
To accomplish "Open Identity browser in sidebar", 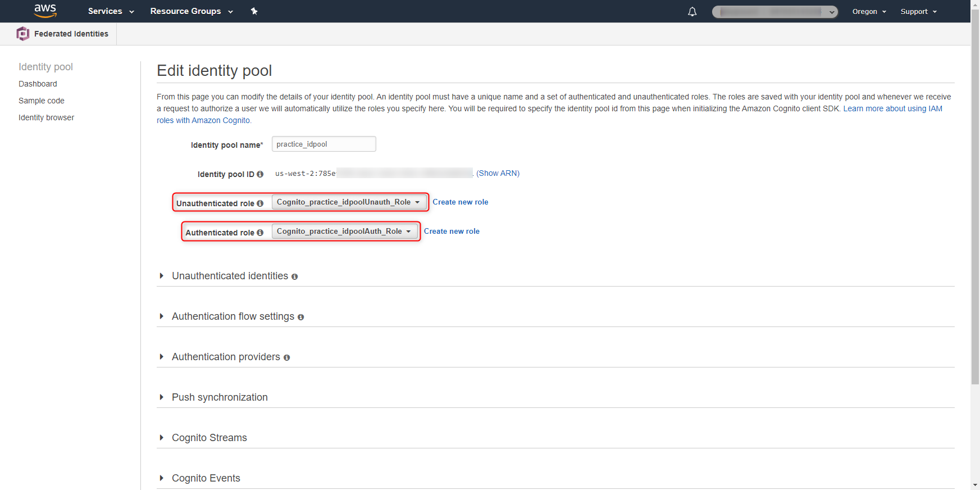I will tap(46, 117).
